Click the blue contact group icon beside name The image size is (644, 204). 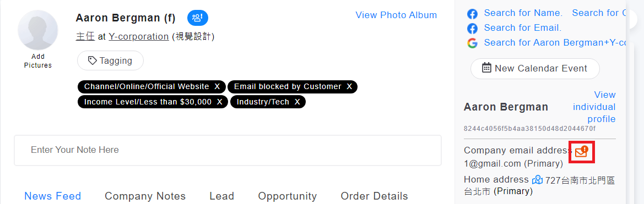(198, 18)
